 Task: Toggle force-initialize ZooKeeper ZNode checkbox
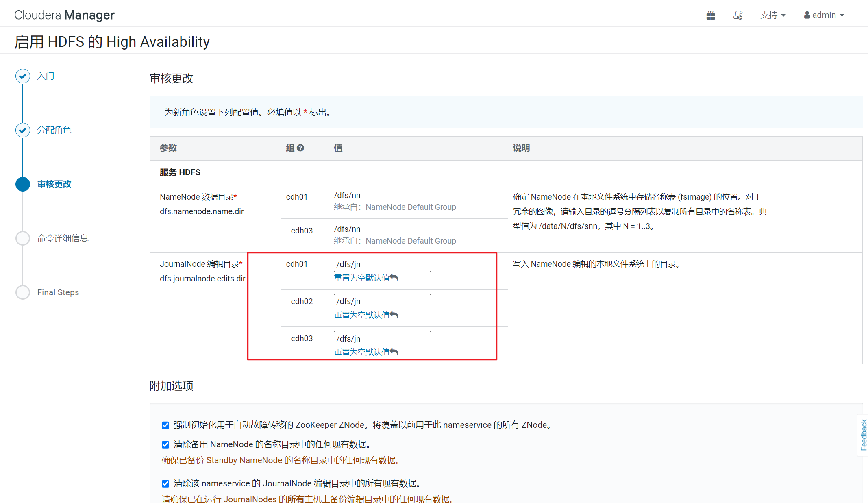click(x=165, y=425)
